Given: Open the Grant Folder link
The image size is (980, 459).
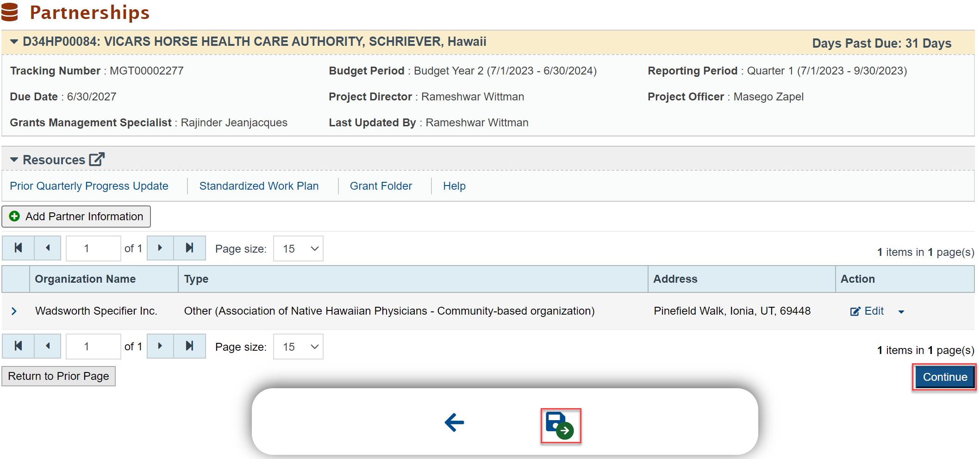Looking at the screenshot, I should (x=381, y=186).
